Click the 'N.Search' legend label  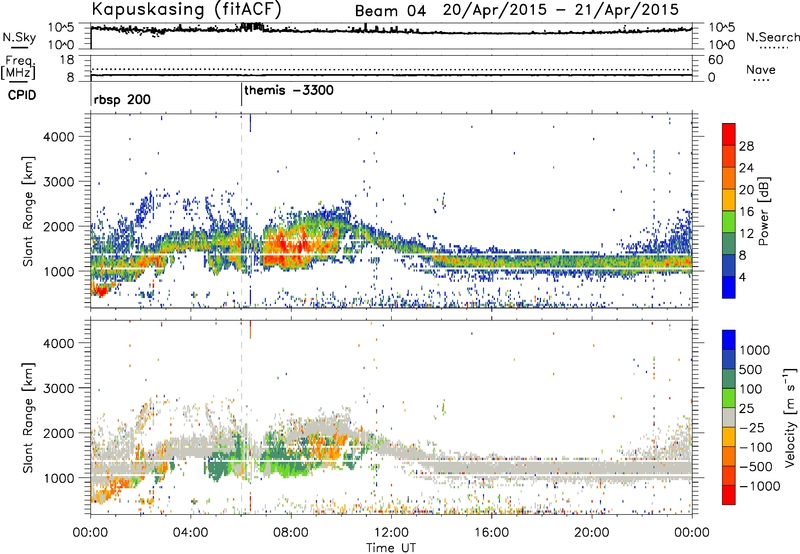(772, 37)
